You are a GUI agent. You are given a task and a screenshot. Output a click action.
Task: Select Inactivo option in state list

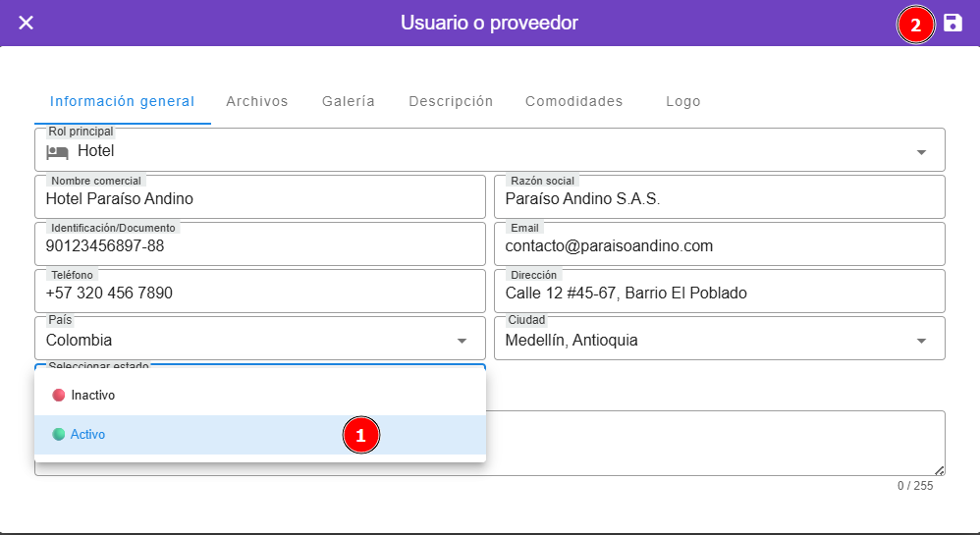(x=93, y=396)
